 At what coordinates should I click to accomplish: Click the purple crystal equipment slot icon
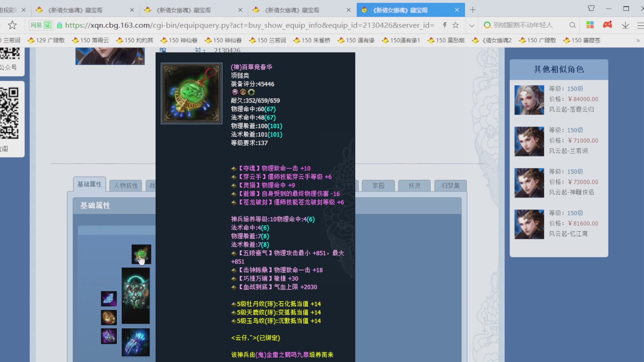coord(109,299)
